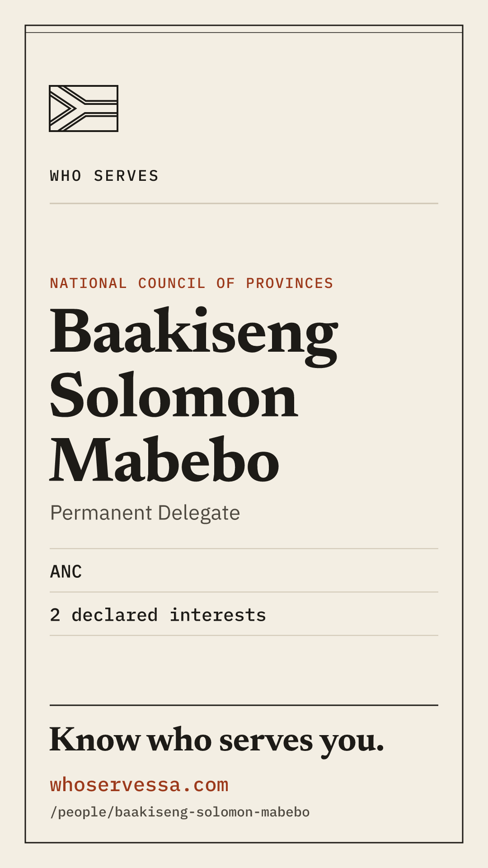Click the word PROVINCES in the red label
This screenshot has height=868, width=488.
(290, 283)
